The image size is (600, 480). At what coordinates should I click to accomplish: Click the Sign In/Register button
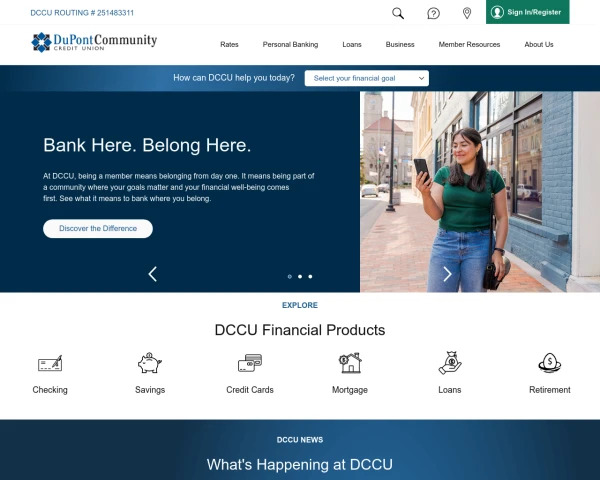[x=528, y=12]
